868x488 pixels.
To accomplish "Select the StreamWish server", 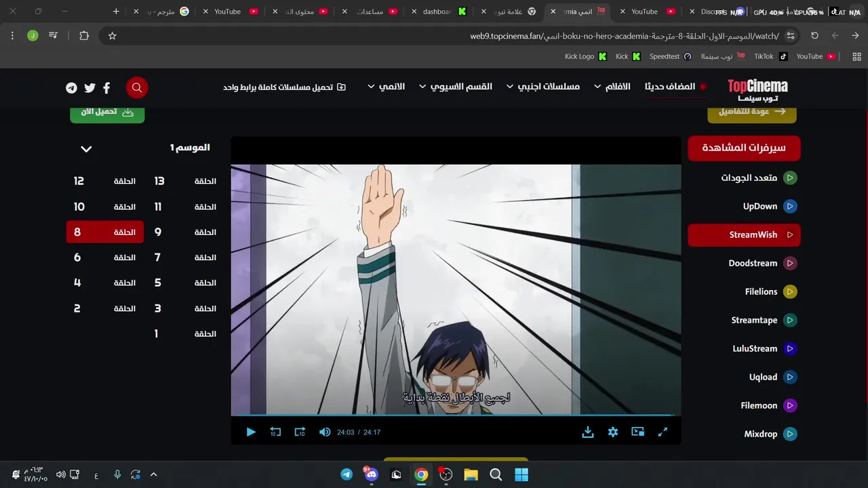I will click(x=744, y=235).
